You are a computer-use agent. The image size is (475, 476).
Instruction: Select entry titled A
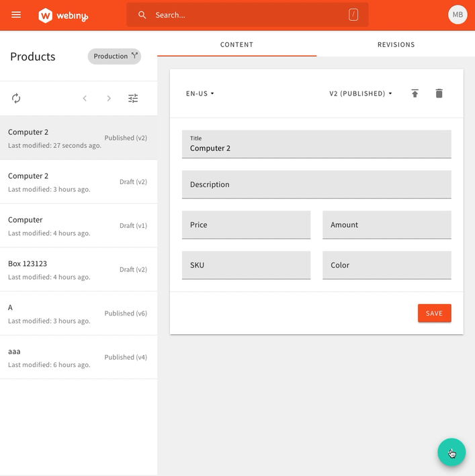[x=79, y=313]
